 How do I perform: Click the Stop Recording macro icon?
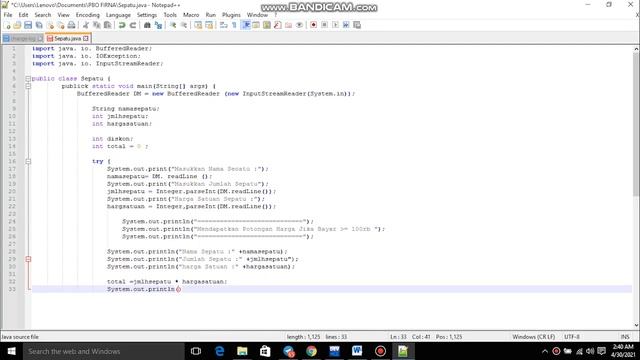(x=324, y=25)
